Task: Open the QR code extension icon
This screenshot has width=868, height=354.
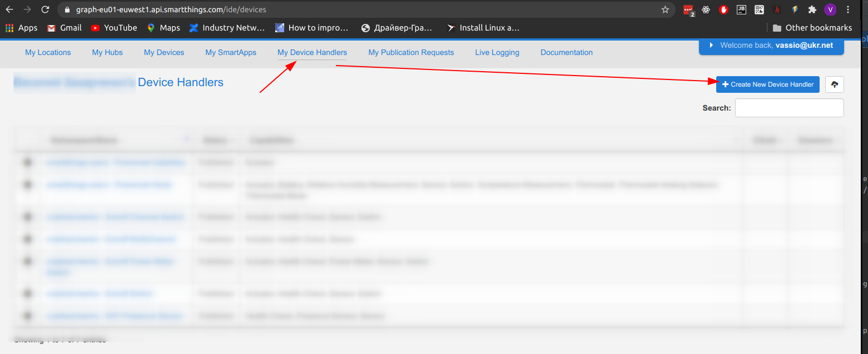Action: [x=759, y=9]
